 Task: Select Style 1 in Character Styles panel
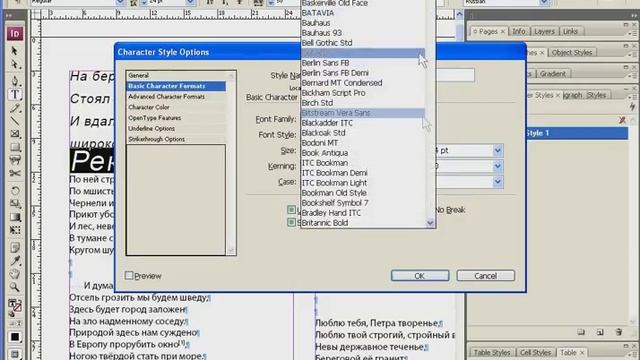[x=577, y=133]
